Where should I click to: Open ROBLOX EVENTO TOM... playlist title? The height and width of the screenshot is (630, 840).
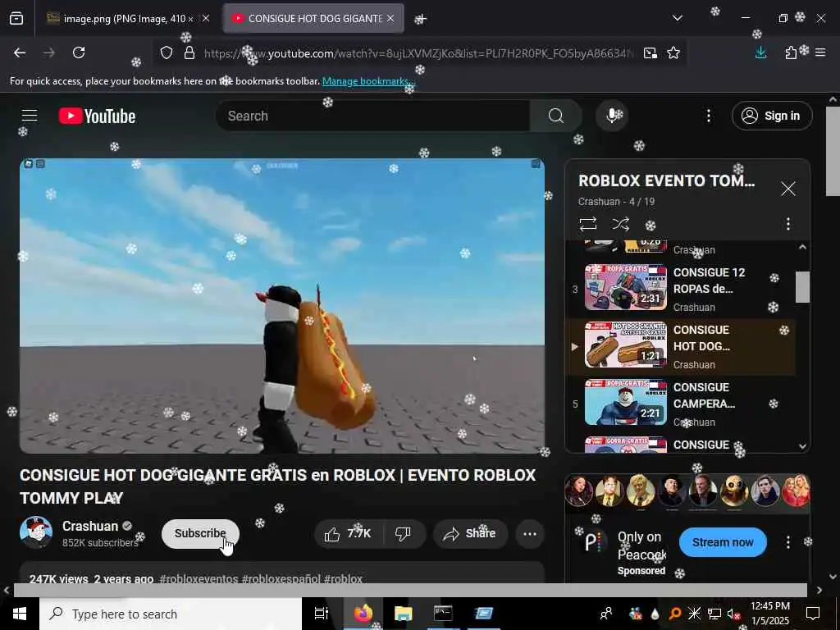pyautogui.click(x=667, y=180)
